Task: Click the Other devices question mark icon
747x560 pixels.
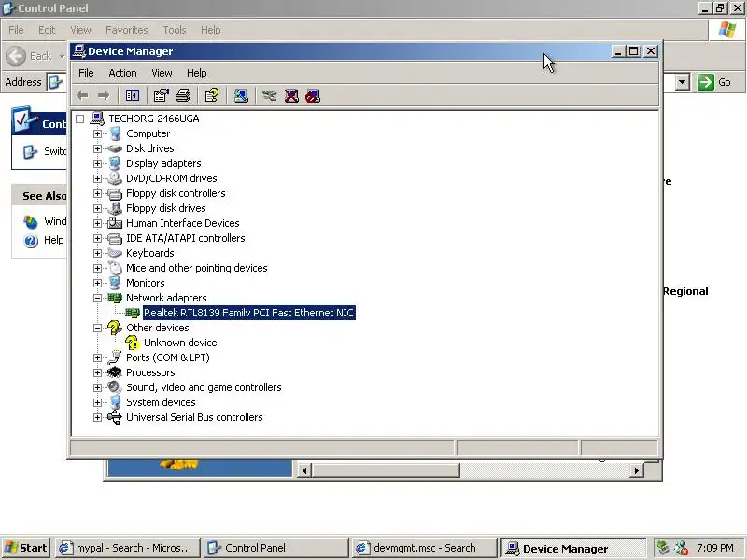Action: coord(114,328)
